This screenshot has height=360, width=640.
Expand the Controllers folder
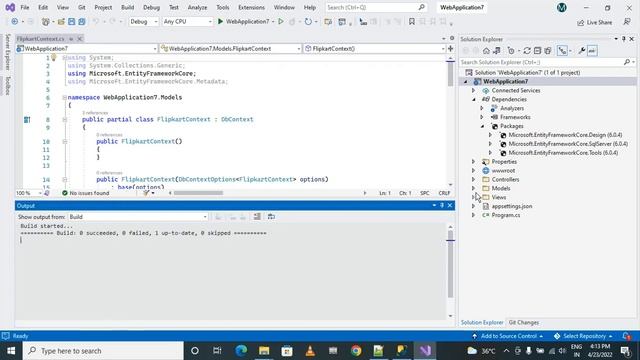point(474,180)
